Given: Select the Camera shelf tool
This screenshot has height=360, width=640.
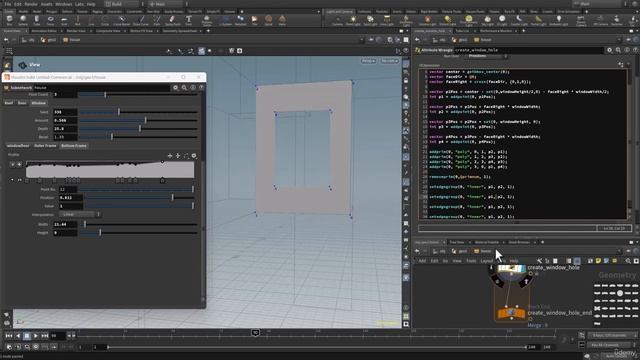Looking at the screenshot, I should [x=337, y=20].
